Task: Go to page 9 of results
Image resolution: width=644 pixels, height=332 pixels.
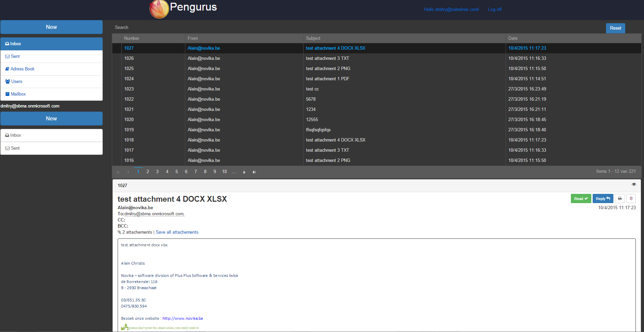Action: tap(215, 172)
